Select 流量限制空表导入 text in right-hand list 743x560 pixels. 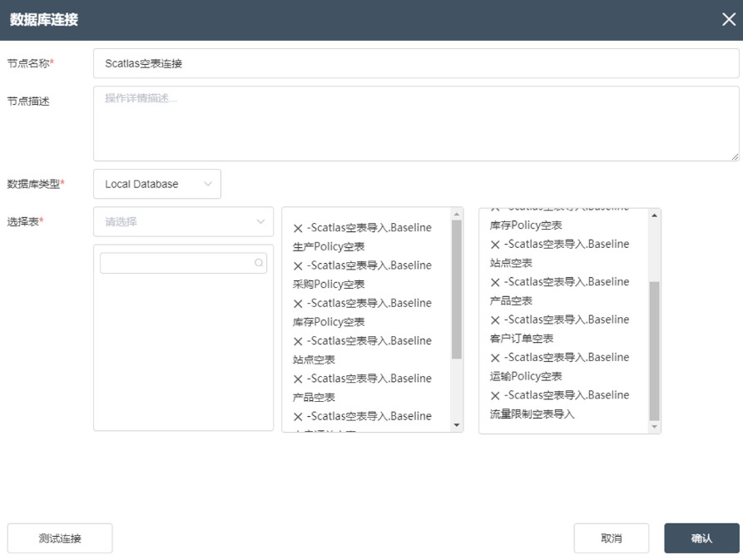pyautogui.click(x=532, y=414)
